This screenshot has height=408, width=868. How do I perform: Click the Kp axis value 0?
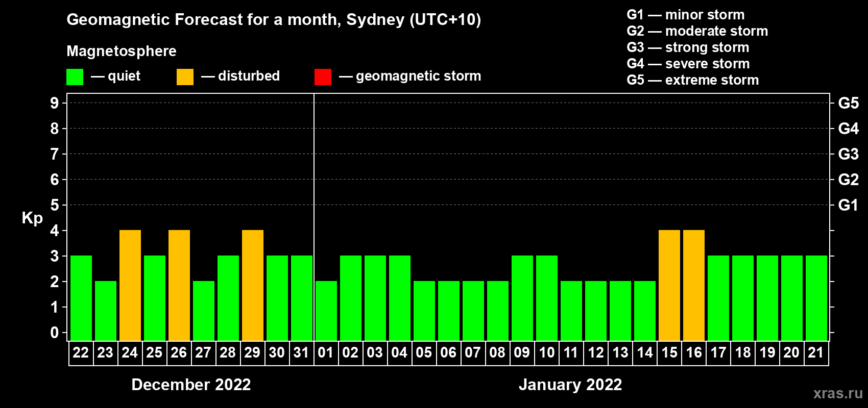pos(55,333)
